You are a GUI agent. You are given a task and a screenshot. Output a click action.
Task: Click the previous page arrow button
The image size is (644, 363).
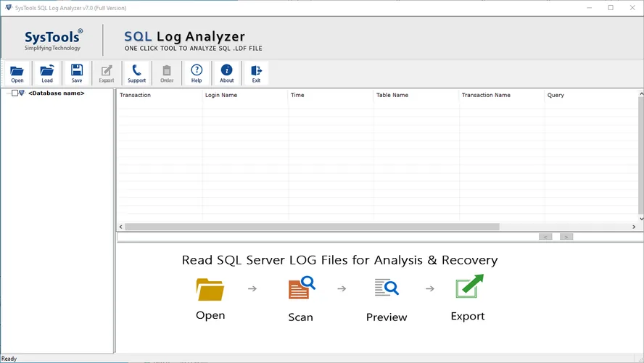tap(545, 237)
